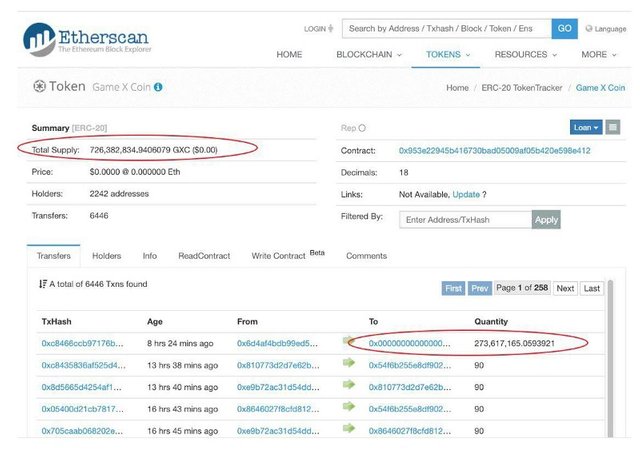Open From address 0x8646027f8cfd812...
The height and width of the screenshot is (450, 640).
click(278, 409)
